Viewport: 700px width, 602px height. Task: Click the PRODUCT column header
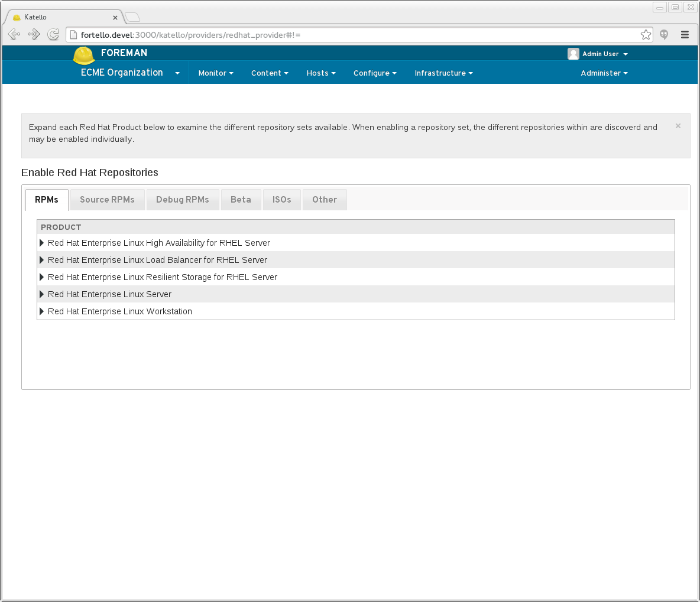point(61,227)
